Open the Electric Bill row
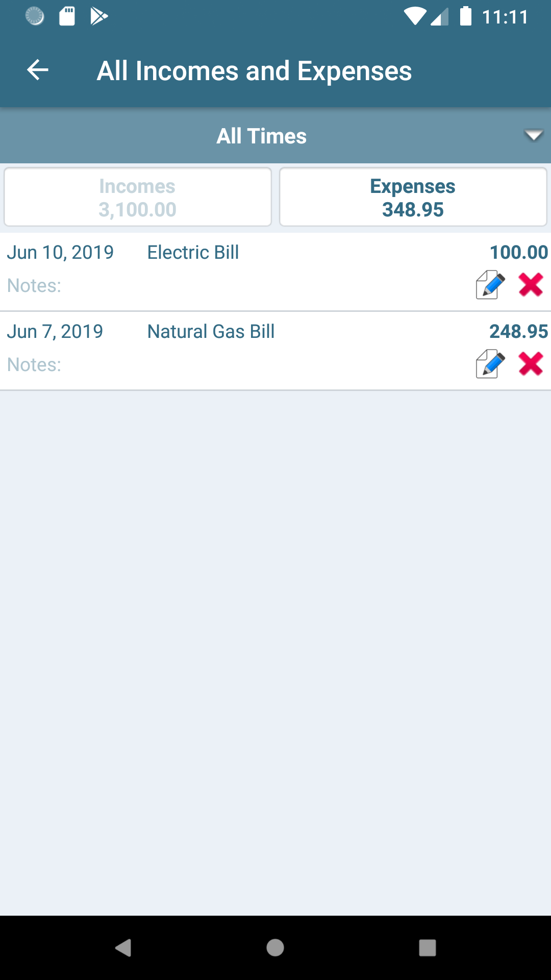 [193, 253]
